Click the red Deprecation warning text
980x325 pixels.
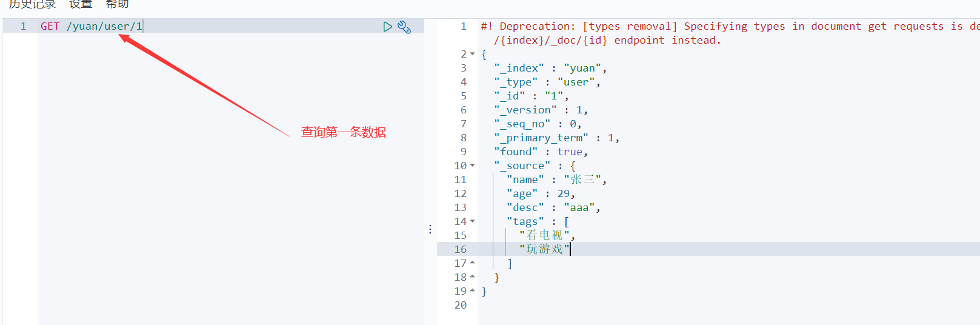(730, 33)
